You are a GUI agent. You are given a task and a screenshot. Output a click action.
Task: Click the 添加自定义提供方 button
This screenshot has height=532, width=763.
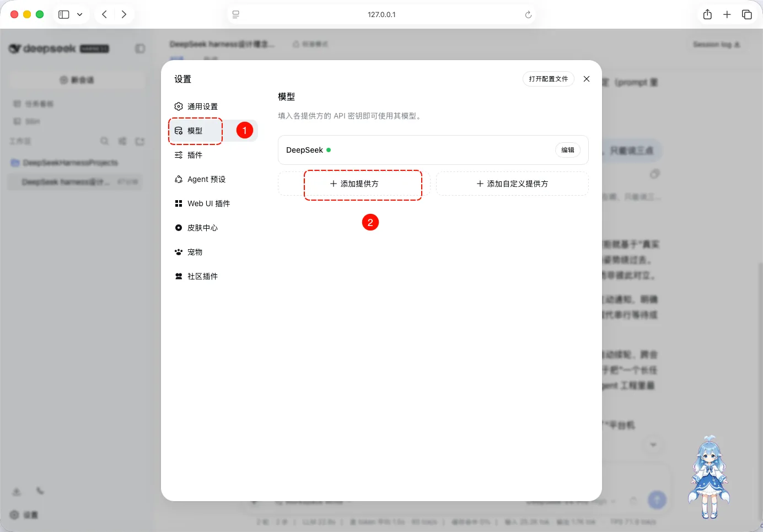(512, 184)
